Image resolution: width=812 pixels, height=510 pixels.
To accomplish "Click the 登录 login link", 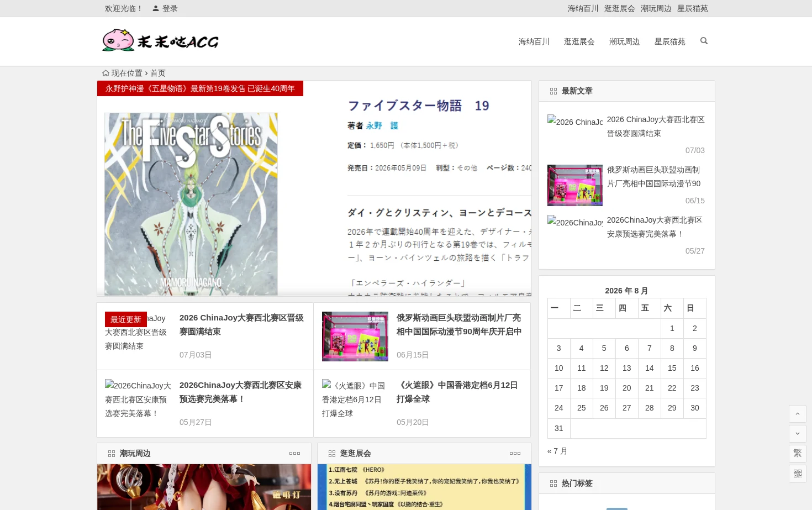I will point(170,8).
